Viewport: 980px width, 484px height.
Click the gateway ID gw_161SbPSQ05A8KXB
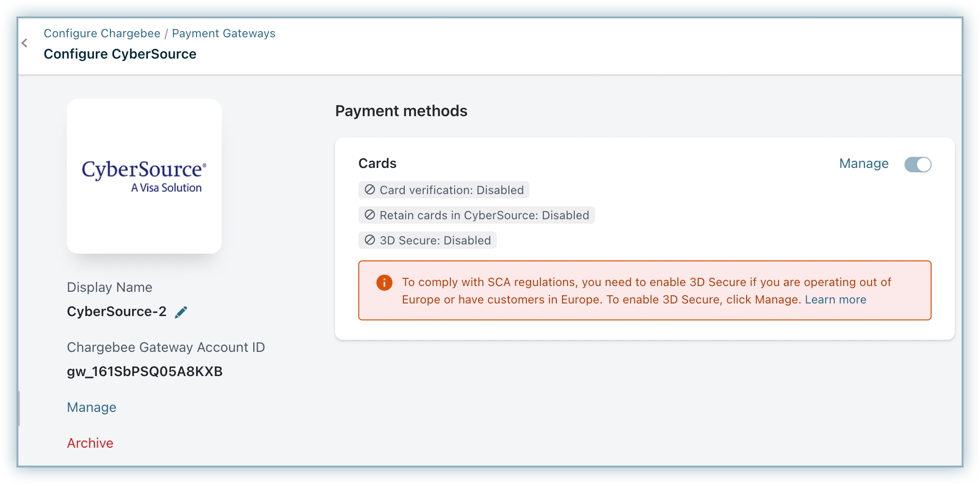(x=145, y=372)
